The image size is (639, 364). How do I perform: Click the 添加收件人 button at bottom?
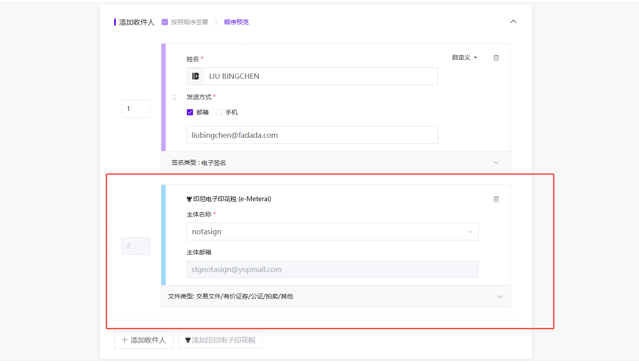tap(144, 340)
